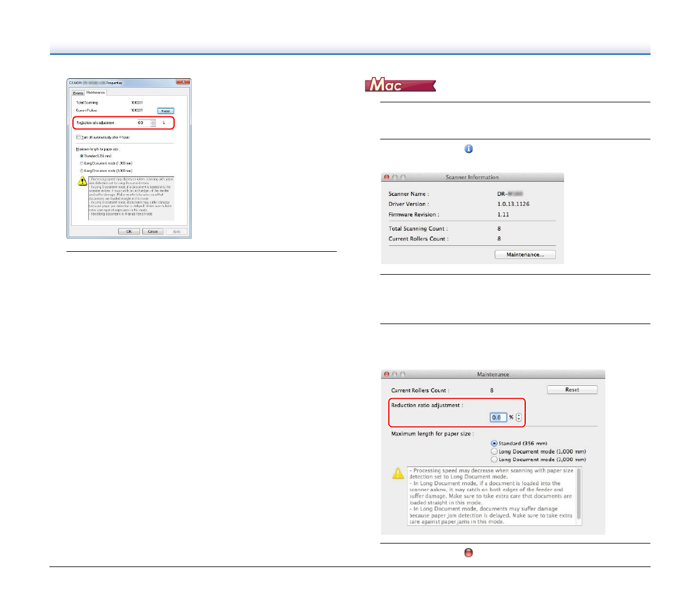The height and width of the screenshot is (600, 700).
Task: Click the reduction ratio stepper in Mac Maintenance
Action: point(518,417)
